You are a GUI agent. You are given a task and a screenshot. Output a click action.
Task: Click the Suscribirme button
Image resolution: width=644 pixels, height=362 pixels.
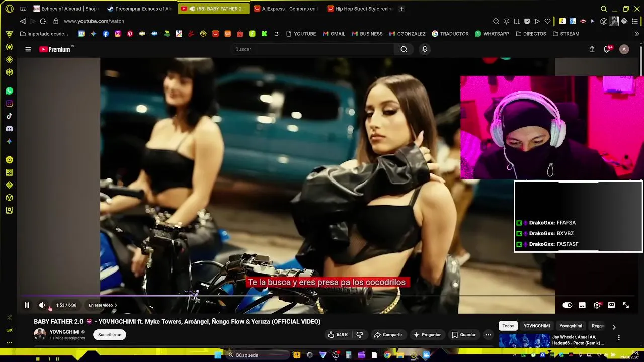[110, 335]
